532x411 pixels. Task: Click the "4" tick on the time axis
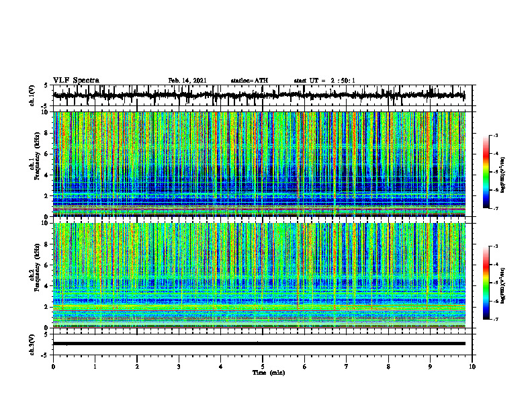[221, 367]
